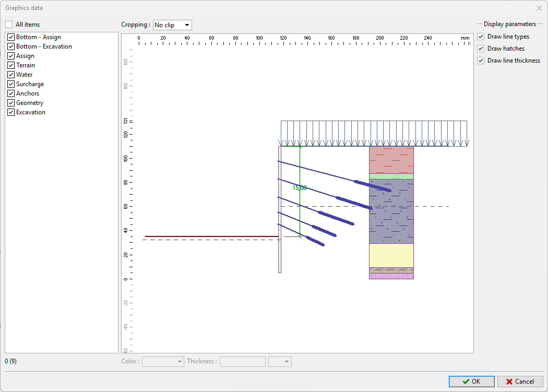The image size is (548, 392).
Task: Hide the Surcharge graphics item
Action: pos(11,84)
